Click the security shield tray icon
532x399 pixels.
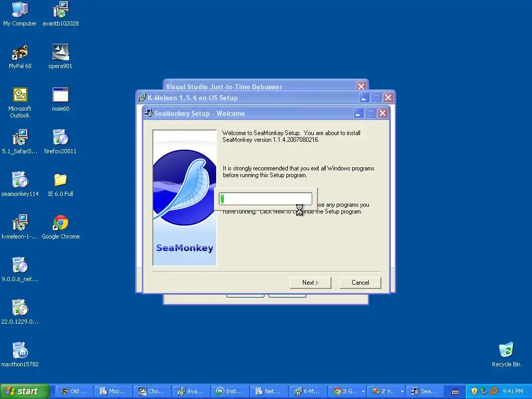tap(474, 391)
